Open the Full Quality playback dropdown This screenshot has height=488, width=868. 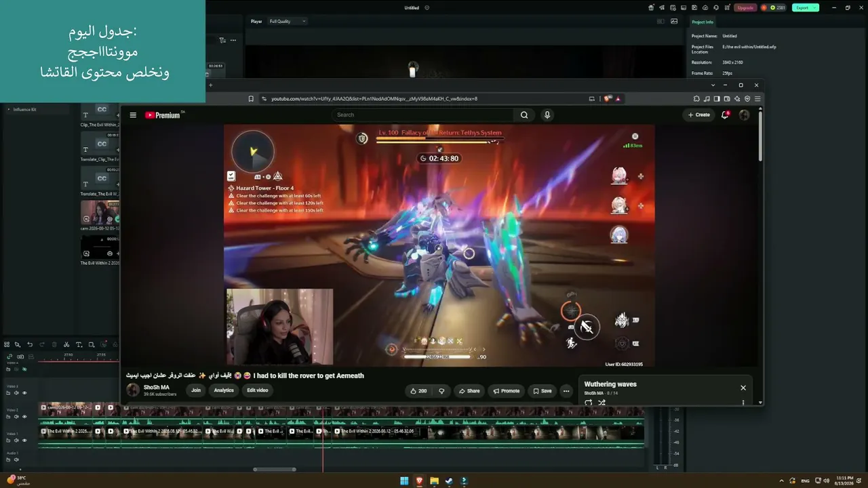click(x=288, y=21)
